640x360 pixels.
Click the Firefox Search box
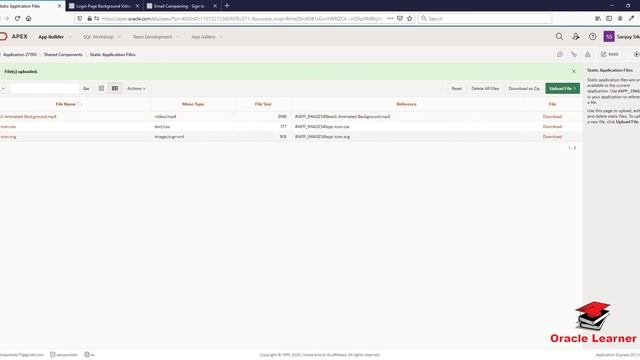click(485, 18)
